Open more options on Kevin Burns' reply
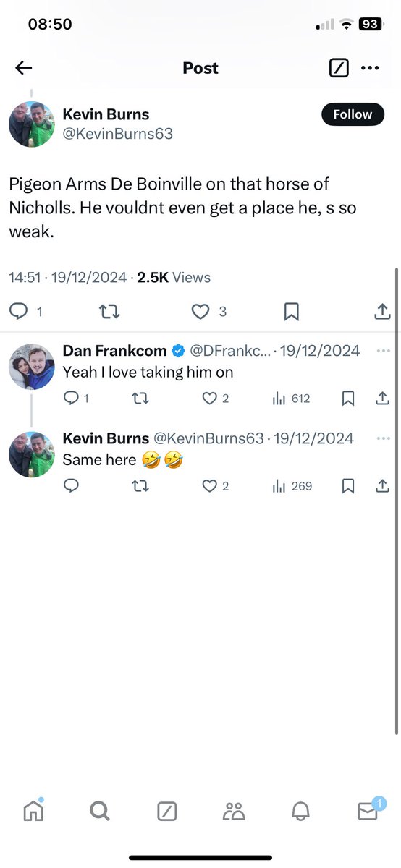The height and width of the screenshot is (868, 401). (383, 438)
